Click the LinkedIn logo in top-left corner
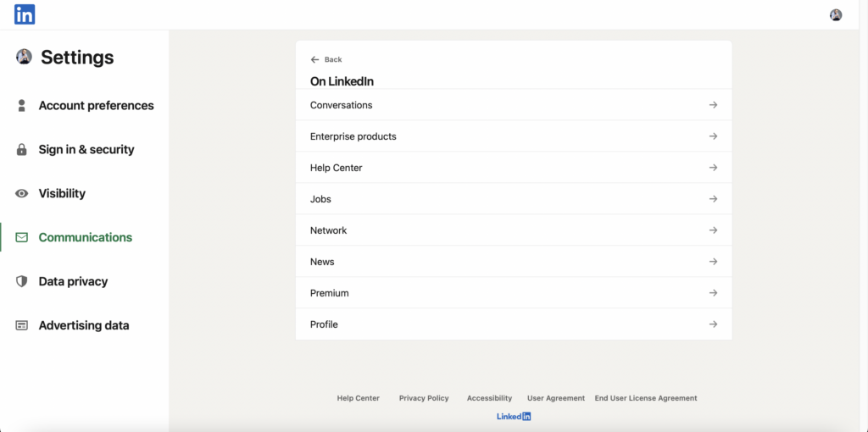The width and height of the screenshot is (868, 432). 25,14
